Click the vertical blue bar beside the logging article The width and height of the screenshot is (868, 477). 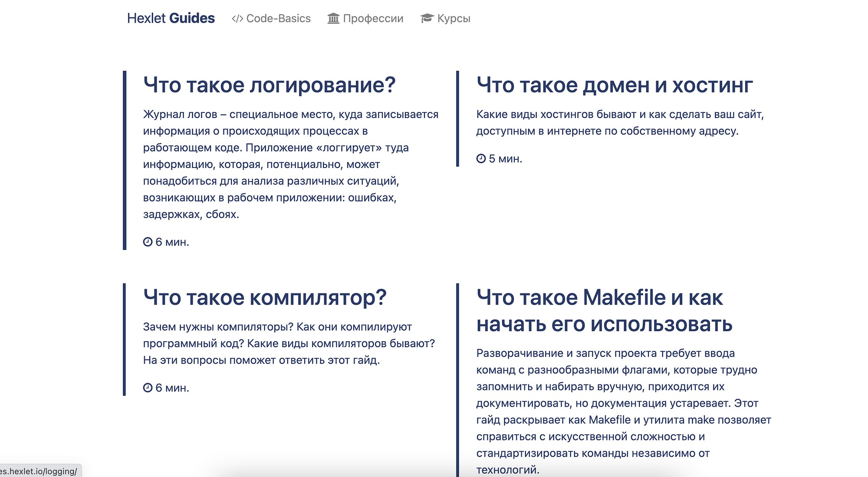point(125,160)
